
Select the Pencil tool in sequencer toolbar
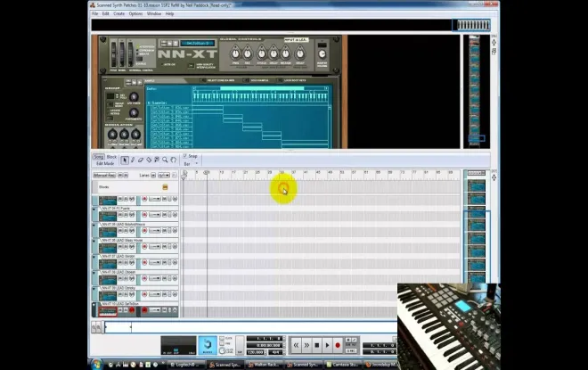click(x=133, y=160)
